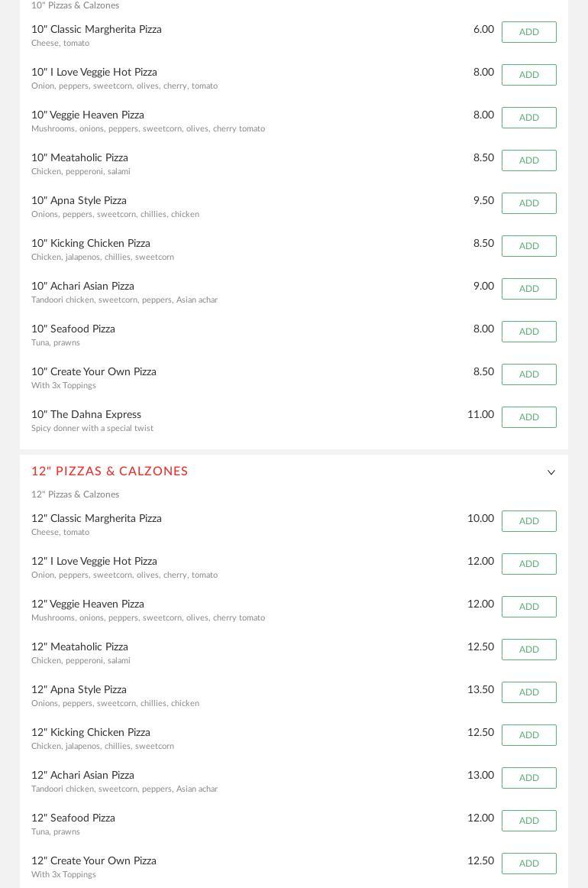Screen dimensions: 588x888
Task: Add the 12" Create Your Own Pizza
Action: pyautogui.click(x=528, y=864)
